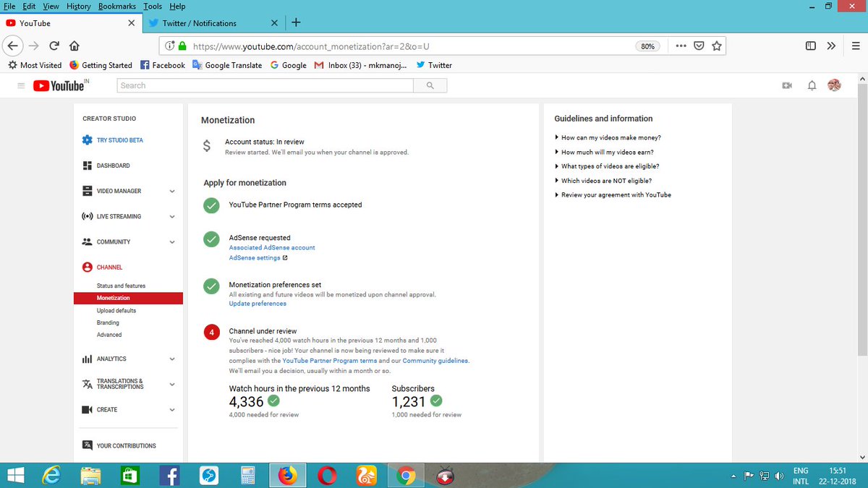
Task: Open the File menu
Action: [10, 6]
